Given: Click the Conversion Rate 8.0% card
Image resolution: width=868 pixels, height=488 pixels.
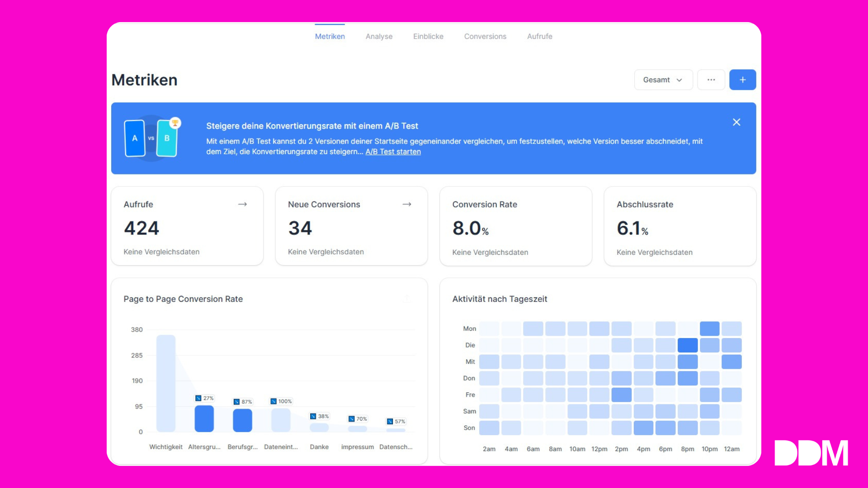Looking at the screenshot, I should [515, 226].
